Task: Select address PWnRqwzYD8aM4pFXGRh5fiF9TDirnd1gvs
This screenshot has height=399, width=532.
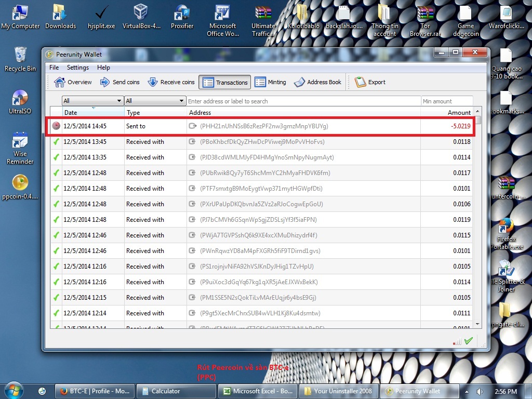Action: pyautogui.click(x=260, y=251)
